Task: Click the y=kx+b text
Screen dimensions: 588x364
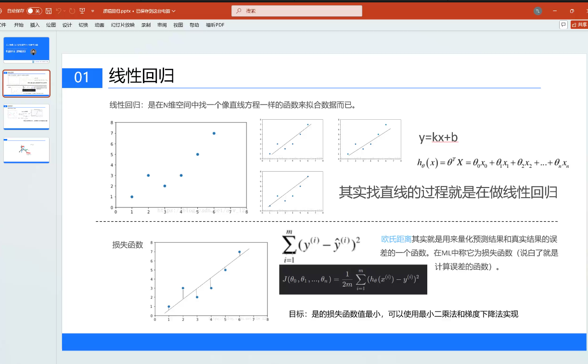Action: 438,138
